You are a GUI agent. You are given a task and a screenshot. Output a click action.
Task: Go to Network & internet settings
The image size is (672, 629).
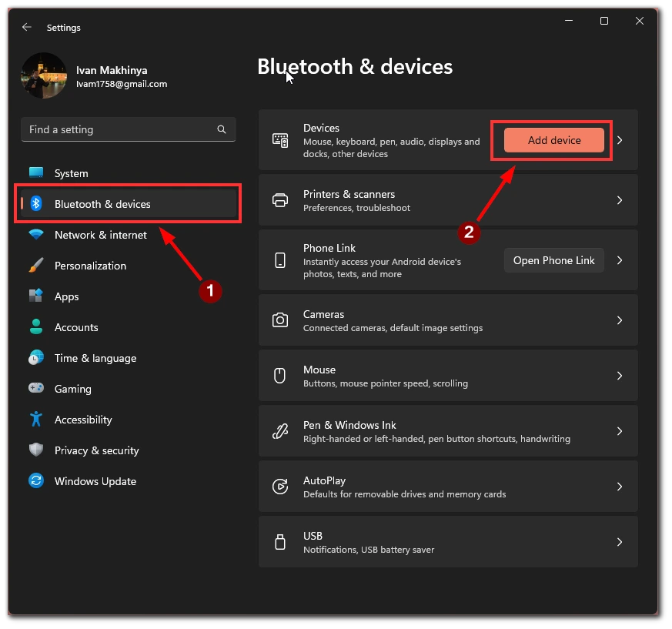pyautogui.click(x=129, y=235)
